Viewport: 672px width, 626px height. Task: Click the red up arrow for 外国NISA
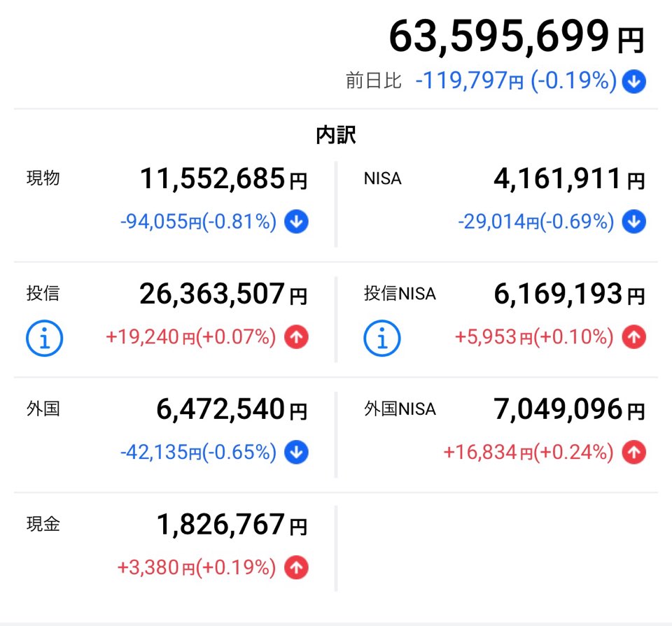pos(634,453)
